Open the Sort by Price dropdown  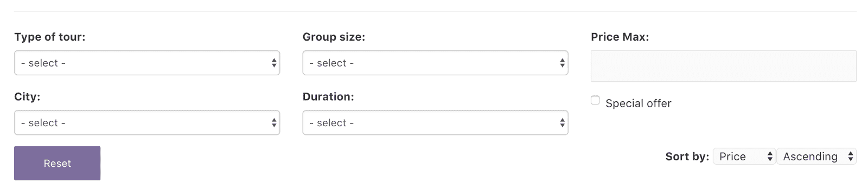(744, 157)
